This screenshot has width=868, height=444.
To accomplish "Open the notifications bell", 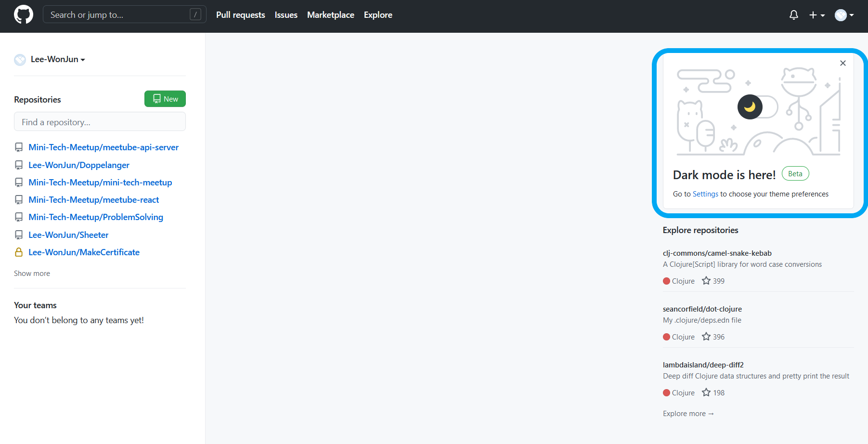I will (x=794, y=15).
